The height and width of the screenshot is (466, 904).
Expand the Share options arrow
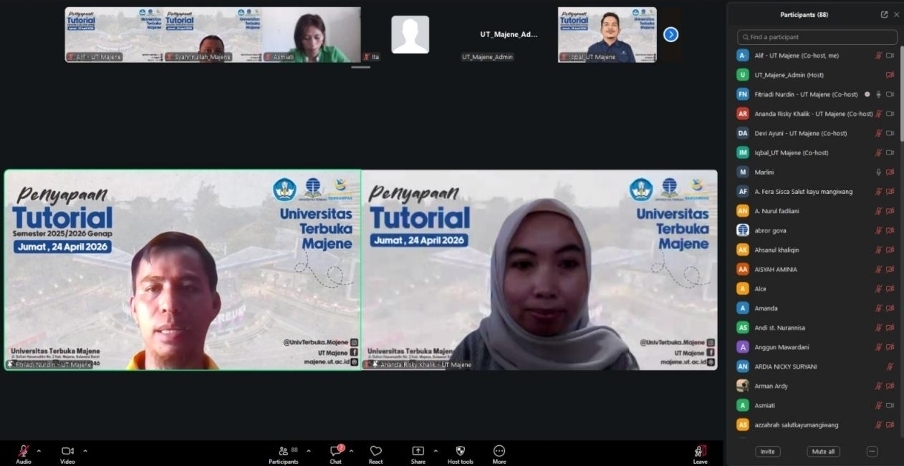click(x=435, y=450)
